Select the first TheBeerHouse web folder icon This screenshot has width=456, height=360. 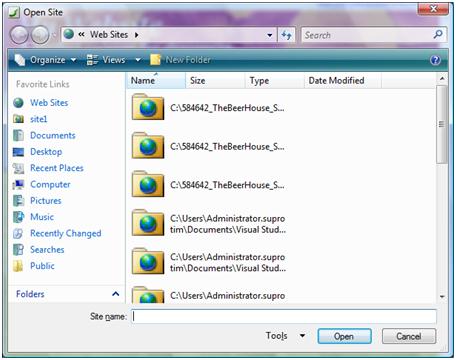click(148, 107)
